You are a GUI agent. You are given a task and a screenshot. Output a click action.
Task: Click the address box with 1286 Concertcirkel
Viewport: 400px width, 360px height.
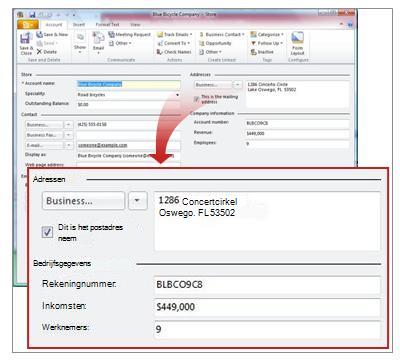267,221
